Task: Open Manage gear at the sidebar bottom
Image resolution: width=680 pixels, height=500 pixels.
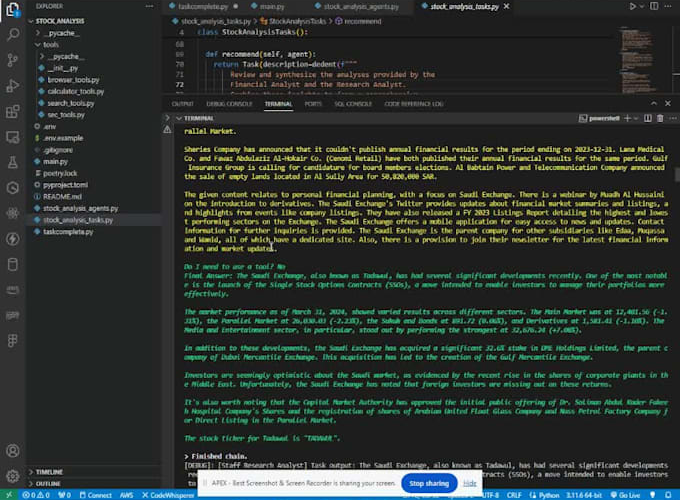Action: click(x=14, y=476)
